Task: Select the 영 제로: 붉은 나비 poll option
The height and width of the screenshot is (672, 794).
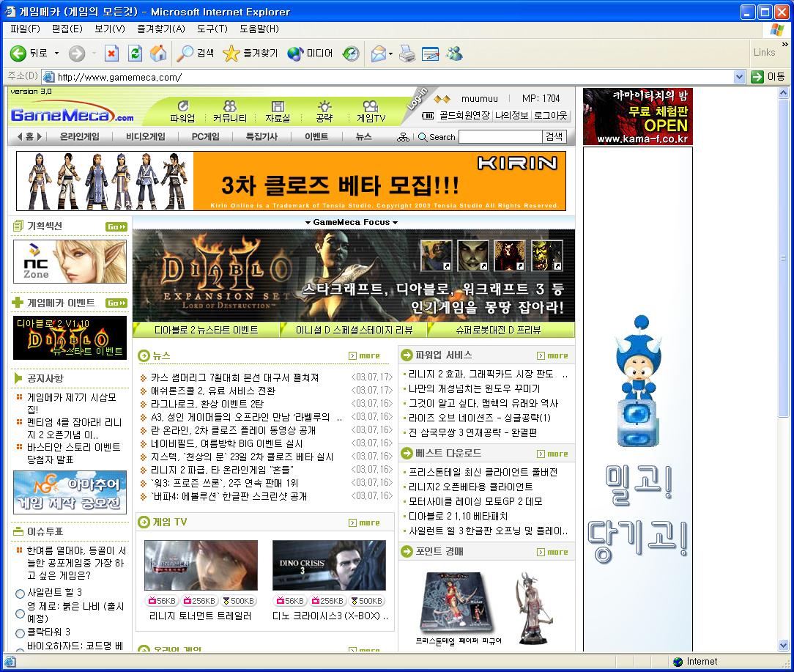Action: point(20,608)
